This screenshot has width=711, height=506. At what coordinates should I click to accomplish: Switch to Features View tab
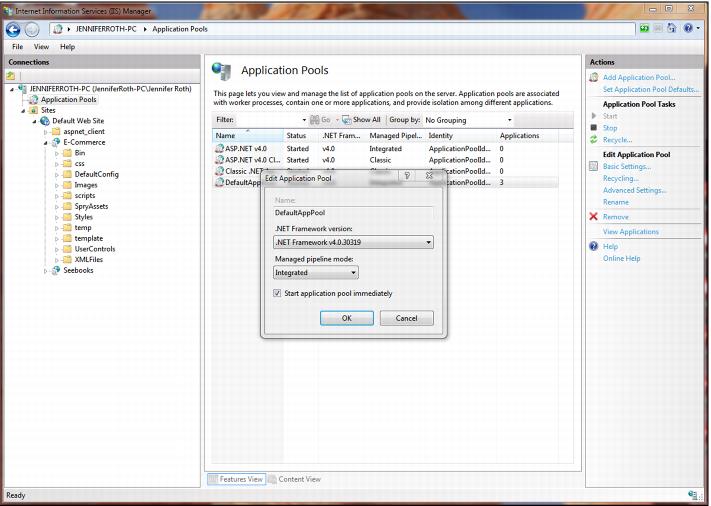[236, 479]
